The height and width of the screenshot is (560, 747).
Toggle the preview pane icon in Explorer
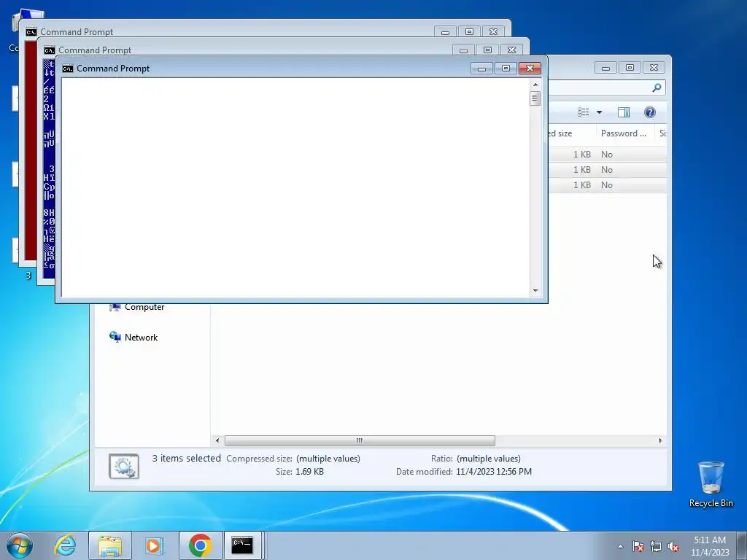624,112
